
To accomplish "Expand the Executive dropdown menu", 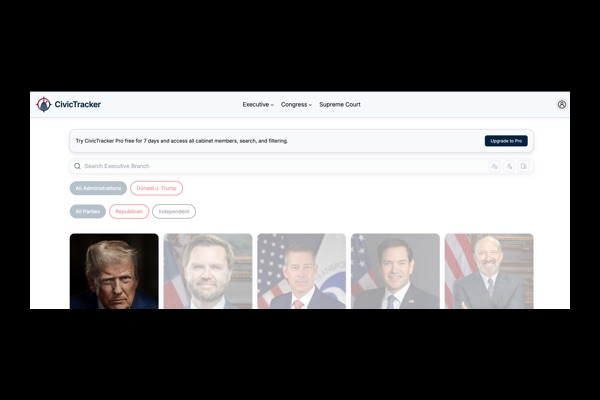I will coord(258,104).
